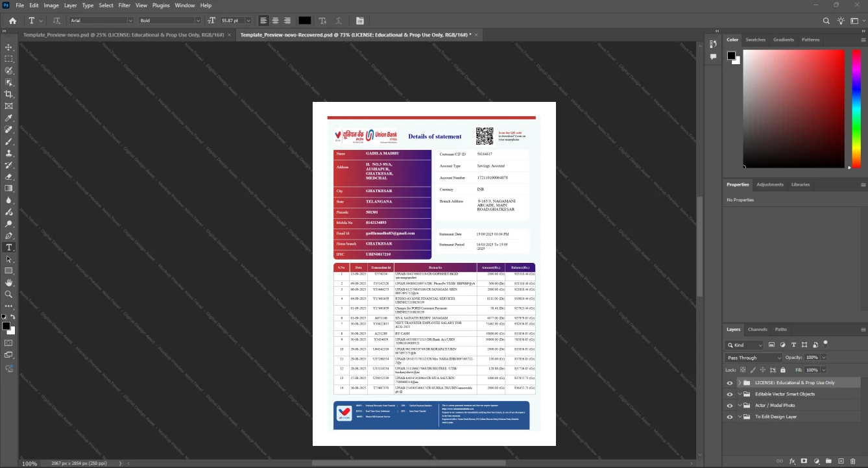Screen dimensions: 868x468
Task: Click the Home icon in options bar
Action: coord(12,21)
